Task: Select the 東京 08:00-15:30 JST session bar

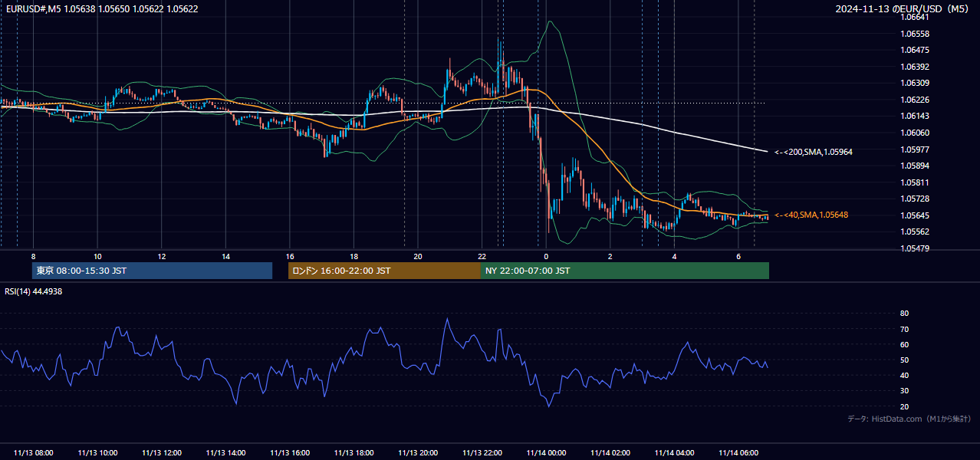Action: [x=152, y=271]
